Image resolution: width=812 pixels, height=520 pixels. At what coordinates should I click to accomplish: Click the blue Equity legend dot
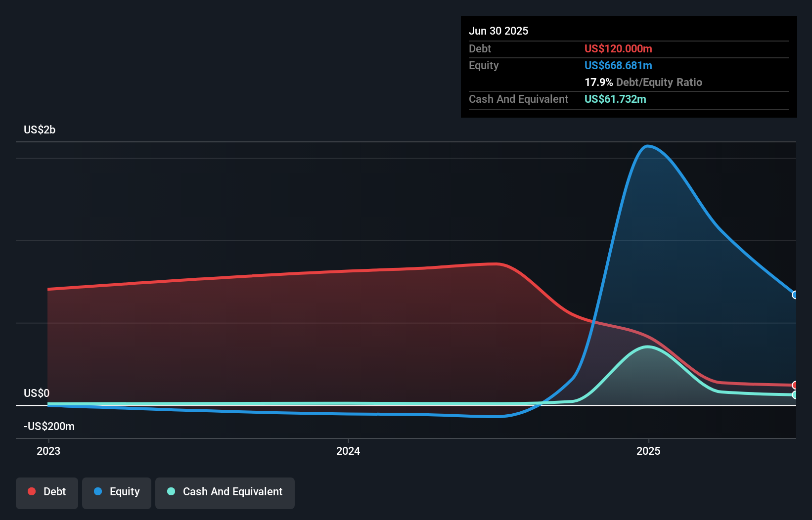point(97,491)
